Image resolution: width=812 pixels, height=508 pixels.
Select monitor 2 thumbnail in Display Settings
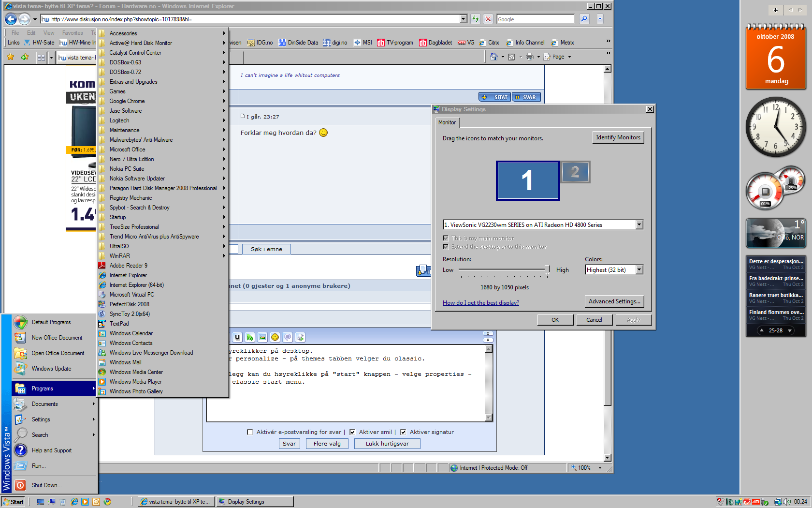(x=576, y=172)
